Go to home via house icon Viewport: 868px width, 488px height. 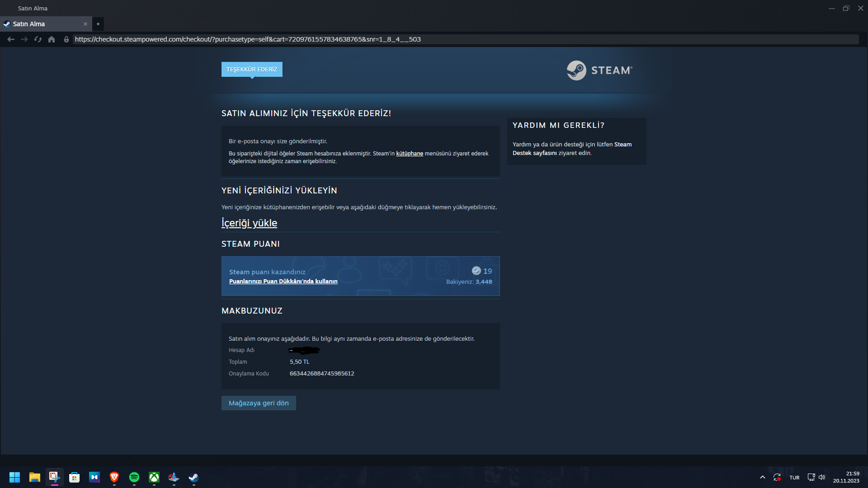[x=52, y=39]
